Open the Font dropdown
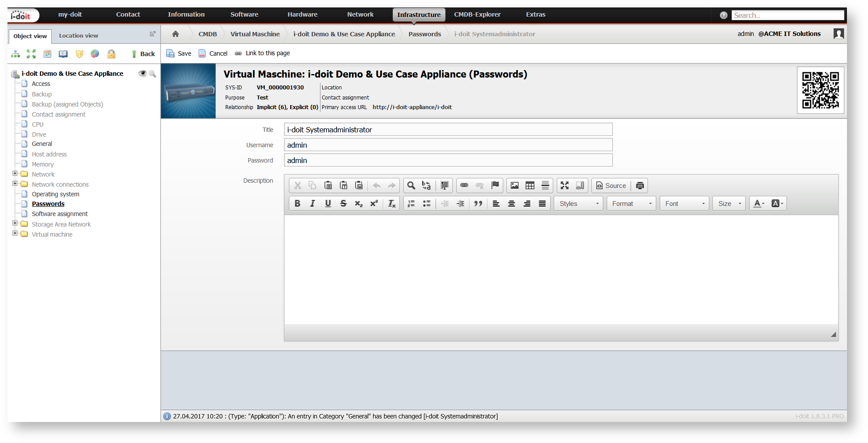868x443 pixels. click(684, 204)
